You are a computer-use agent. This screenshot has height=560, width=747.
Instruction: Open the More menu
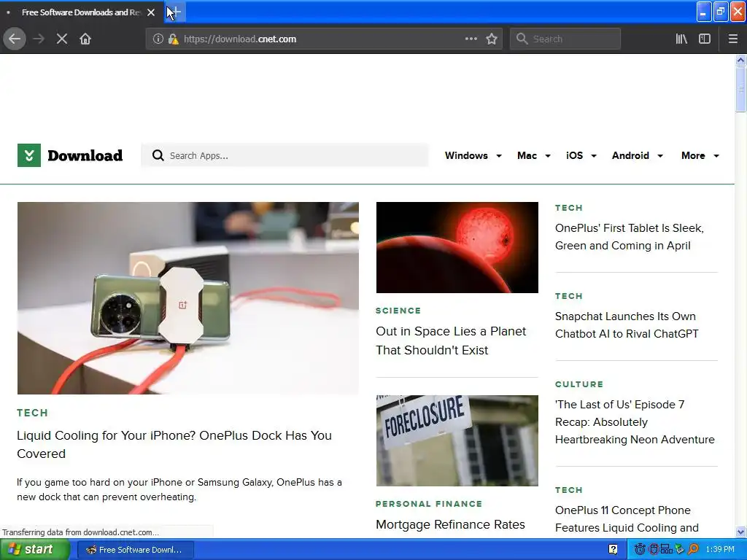click(693, 156)
